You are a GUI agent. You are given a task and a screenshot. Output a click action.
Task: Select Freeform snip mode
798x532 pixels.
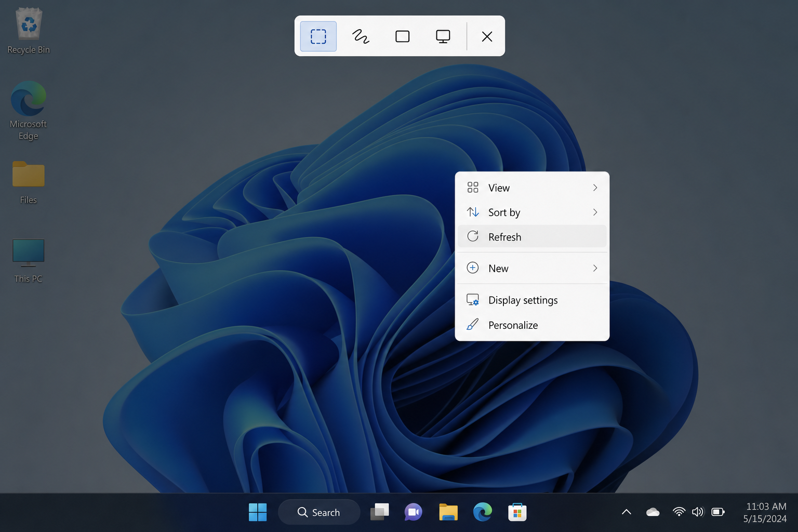pyautogui.click(x=361, y=36)
